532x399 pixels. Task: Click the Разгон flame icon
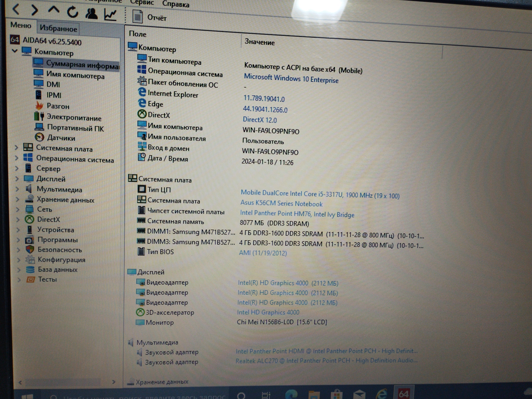tap(39, 106)
